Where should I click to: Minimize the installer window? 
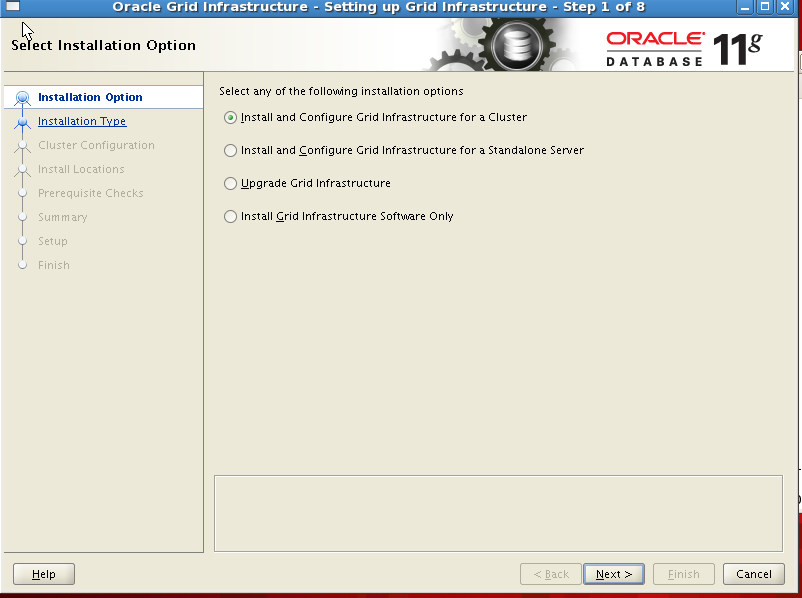745,7
